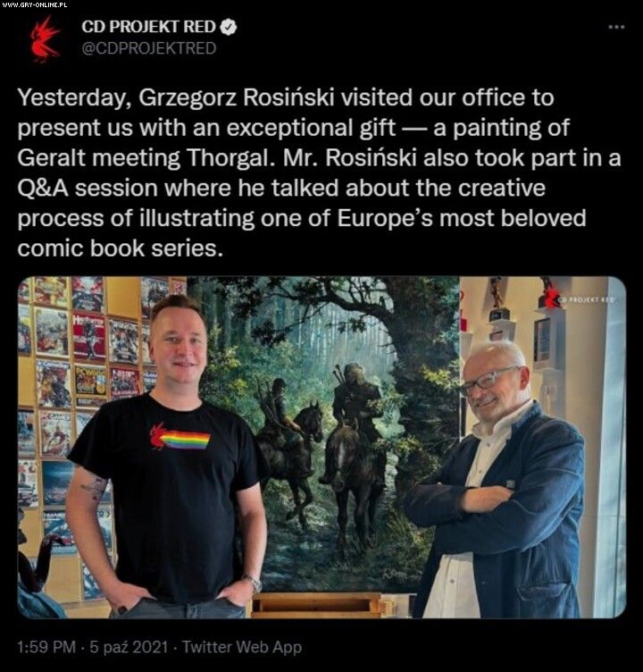This screenshot has width=643, height=672.
Task: Click the older man's eyeglasses
Action: (488, 380)
